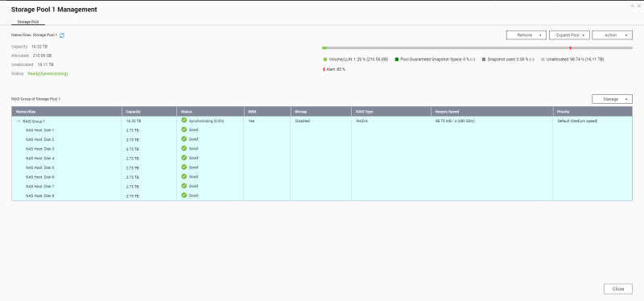Click the Good status icon for Disk 1
This screenshot has width=644, height=301.
click(184, 130)
